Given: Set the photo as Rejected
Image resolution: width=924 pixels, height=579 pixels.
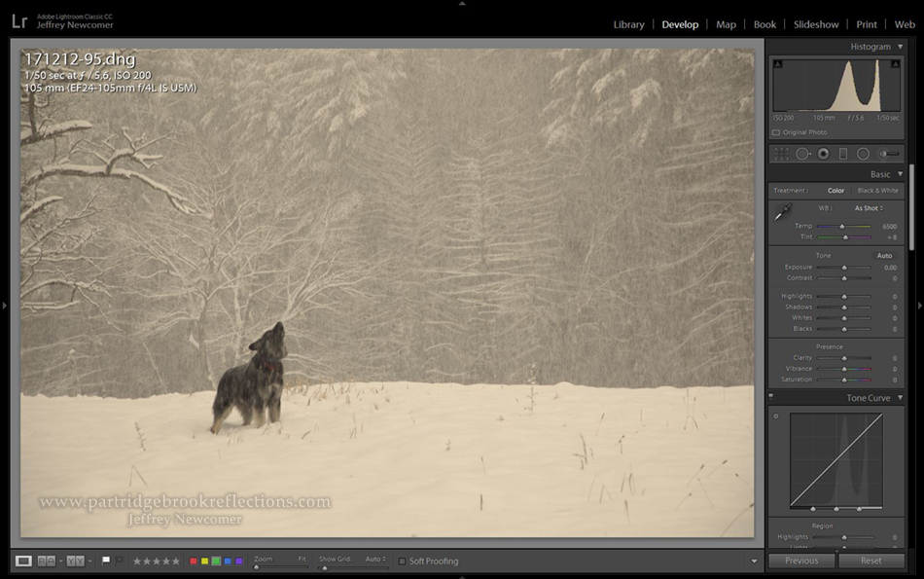Looking at the screenshot, I should coord(119,561).
